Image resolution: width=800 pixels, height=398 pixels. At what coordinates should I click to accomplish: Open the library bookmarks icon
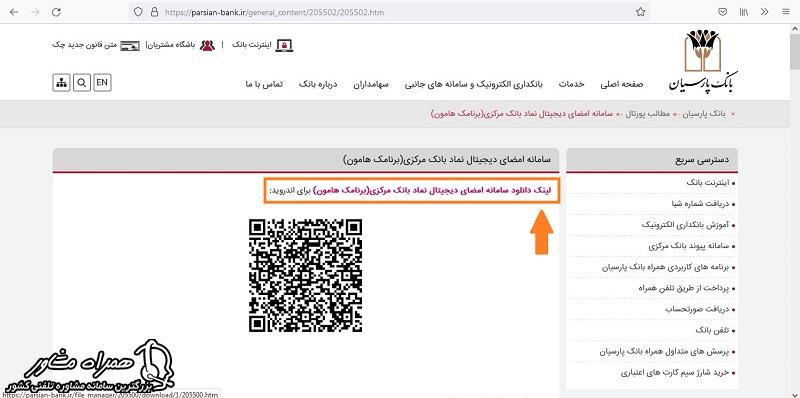point(744,12)
